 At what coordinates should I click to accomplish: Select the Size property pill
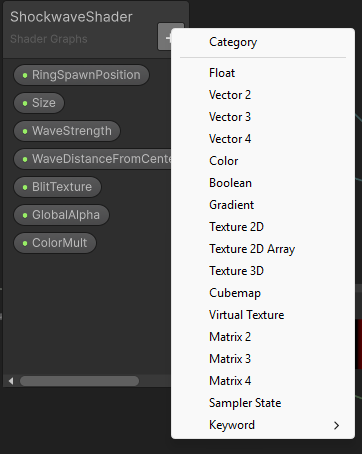click(39, 103)
